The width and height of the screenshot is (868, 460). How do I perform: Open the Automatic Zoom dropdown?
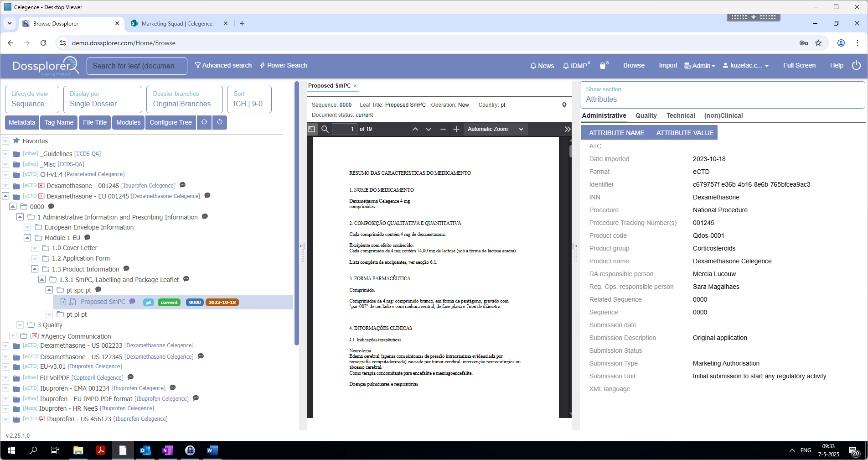tap(495, 129)
